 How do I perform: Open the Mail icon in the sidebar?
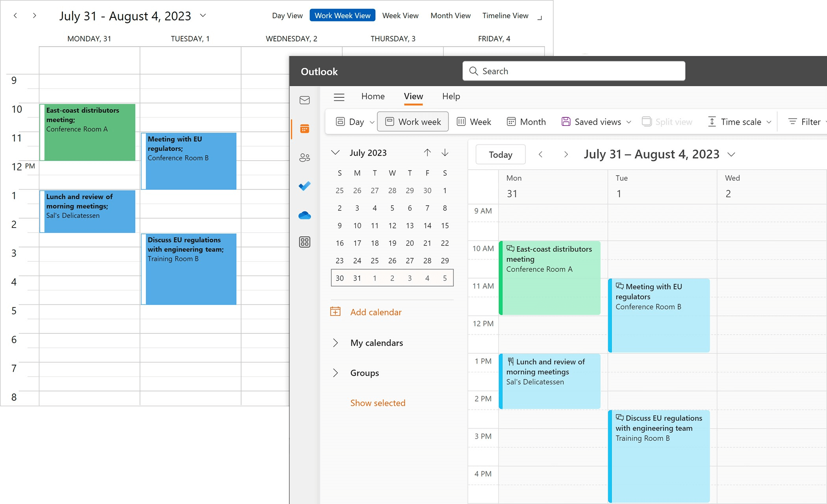tap(304, 100)
